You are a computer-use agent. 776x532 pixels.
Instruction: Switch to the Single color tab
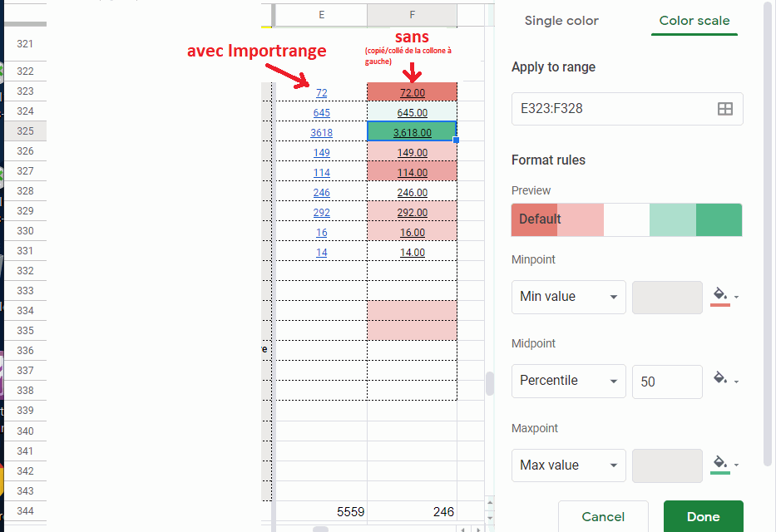point(561,21)
